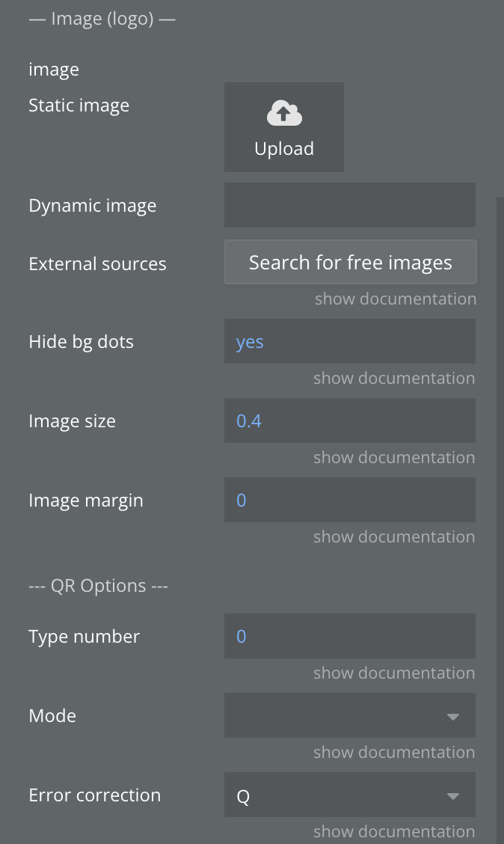Click the Dynamic image field
Screen dimensions: 504x844
point(349,205)
